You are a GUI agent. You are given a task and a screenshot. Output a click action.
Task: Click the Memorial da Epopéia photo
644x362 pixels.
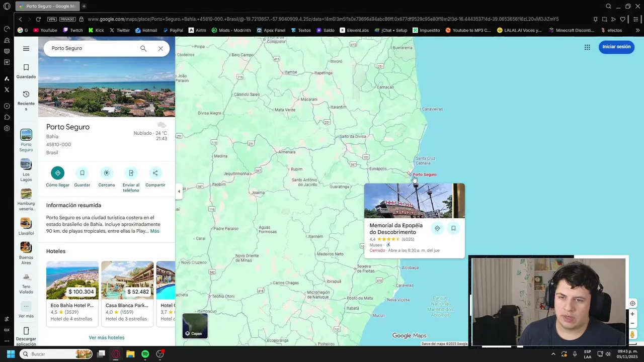[x=415, y=201]
